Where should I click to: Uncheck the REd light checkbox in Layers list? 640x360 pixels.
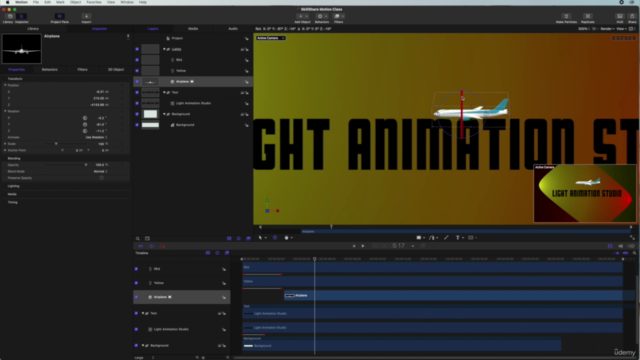pos(137,60)
